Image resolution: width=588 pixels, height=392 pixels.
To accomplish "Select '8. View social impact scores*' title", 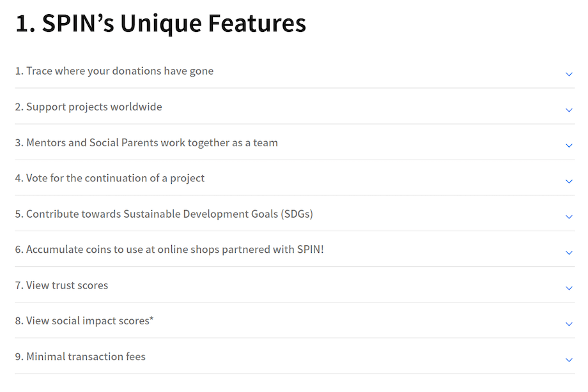I will point(84,321).
